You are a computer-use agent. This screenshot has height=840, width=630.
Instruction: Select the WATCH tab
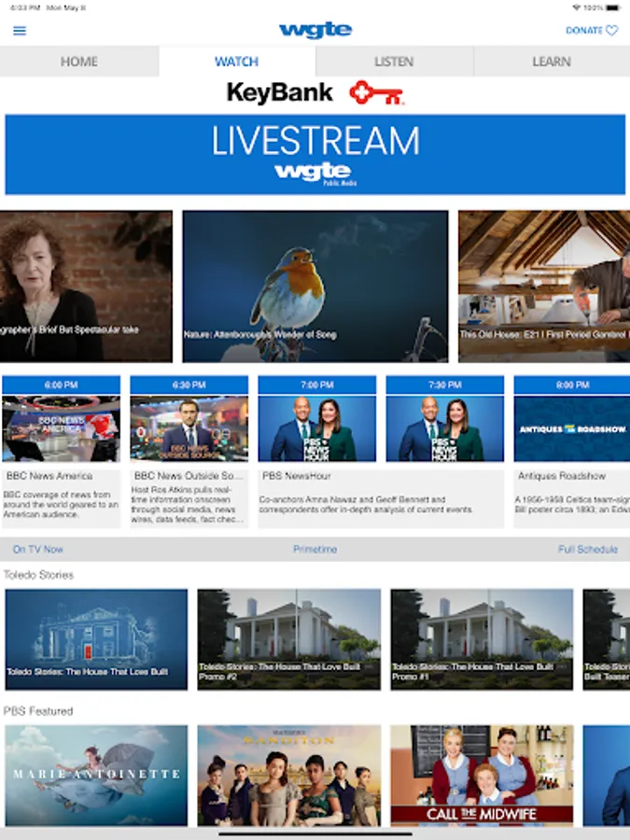tap(237, 62)
